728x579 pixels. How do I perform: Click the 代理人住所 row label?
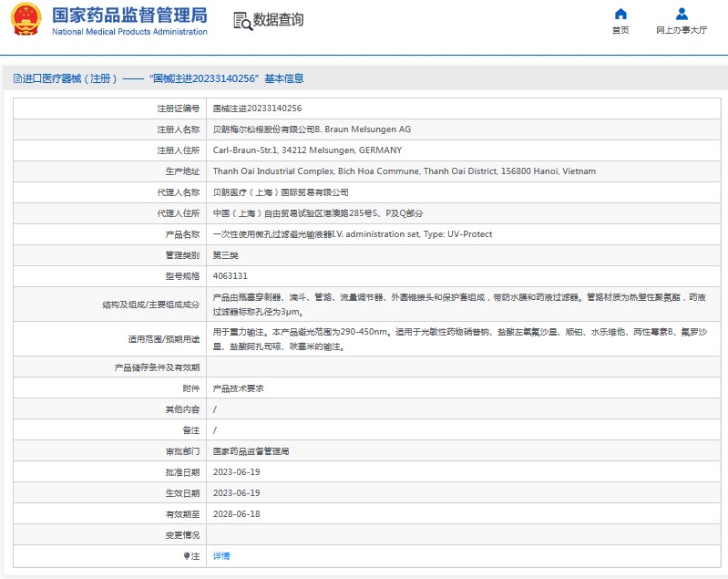[179, 213]
